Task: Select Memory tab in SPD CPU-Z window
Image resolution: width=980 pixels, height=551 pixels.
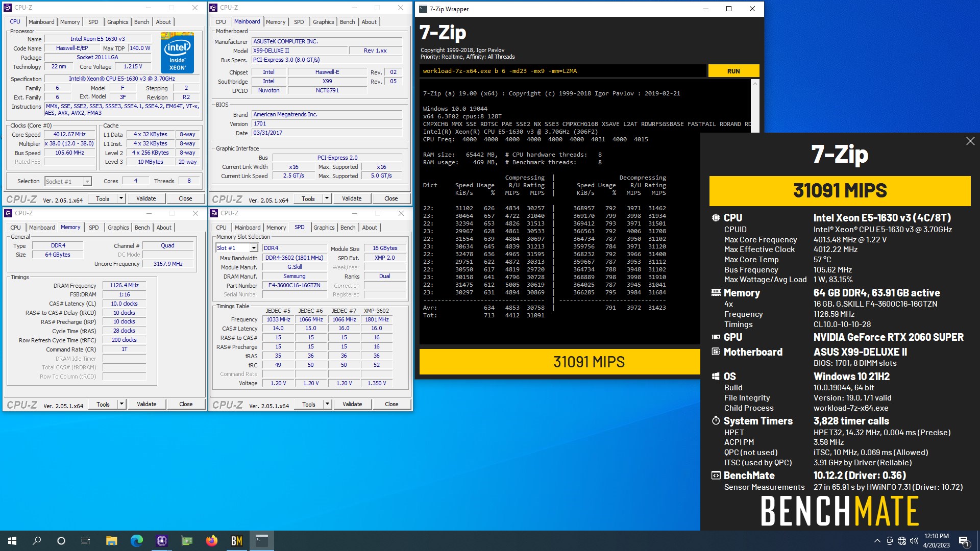Action: click(276, 228)
